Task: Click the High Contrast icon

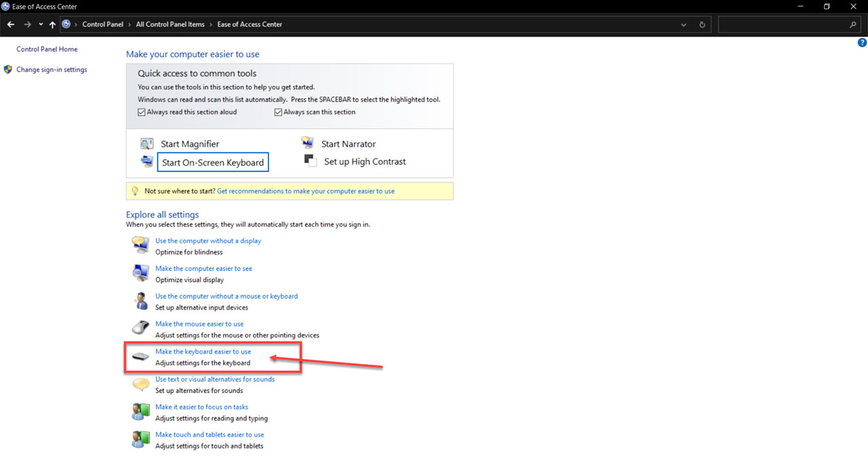Action: 310,161
